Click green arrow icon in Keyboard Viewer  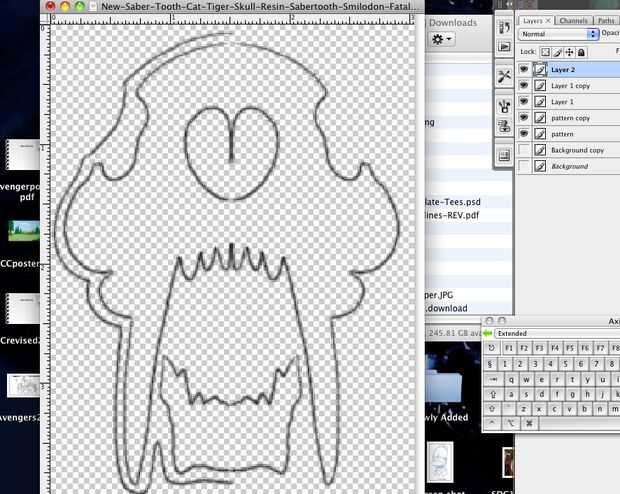point(488,333)
